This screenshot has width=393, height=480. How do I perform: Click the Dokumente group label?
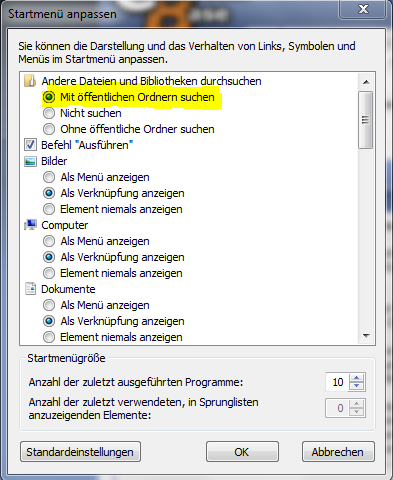point(68,289)
